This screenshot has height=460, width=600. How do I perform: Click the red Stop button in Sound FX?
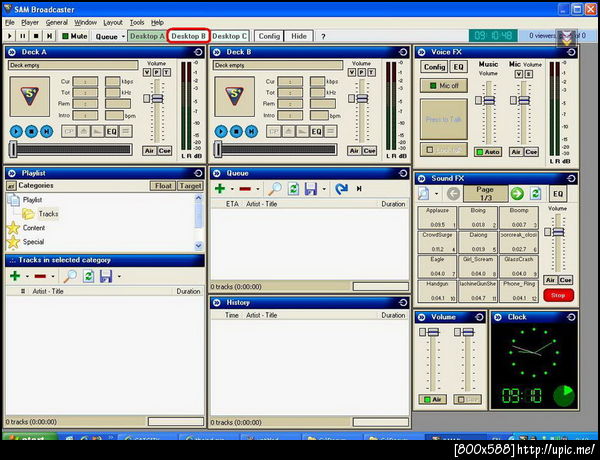[x=558, y=295]
